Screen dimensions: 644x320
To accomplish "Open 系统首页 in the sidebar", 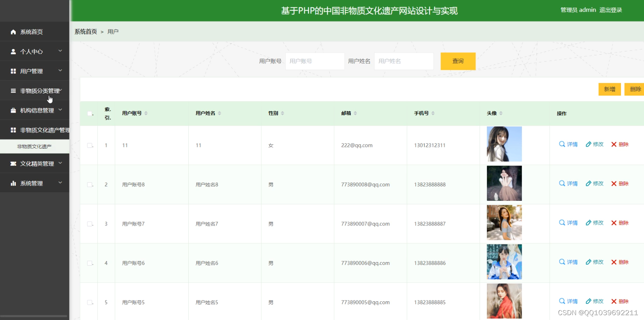I will [32, 32].
